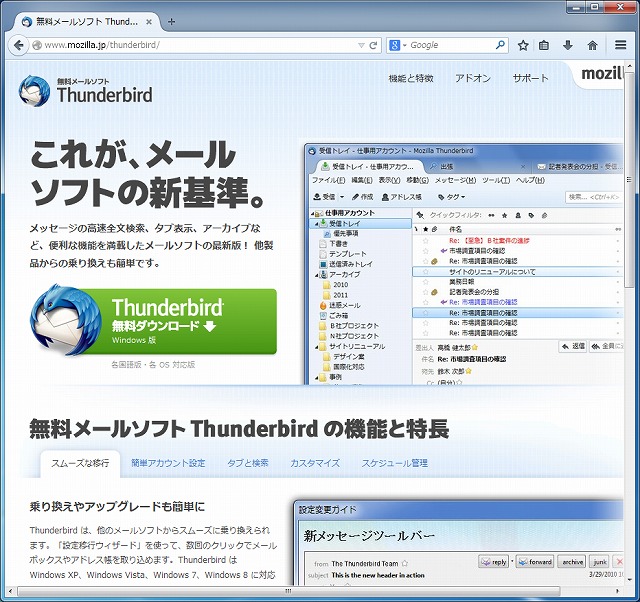Click the vertical scrollbar up arrow

tap(629, 66)
